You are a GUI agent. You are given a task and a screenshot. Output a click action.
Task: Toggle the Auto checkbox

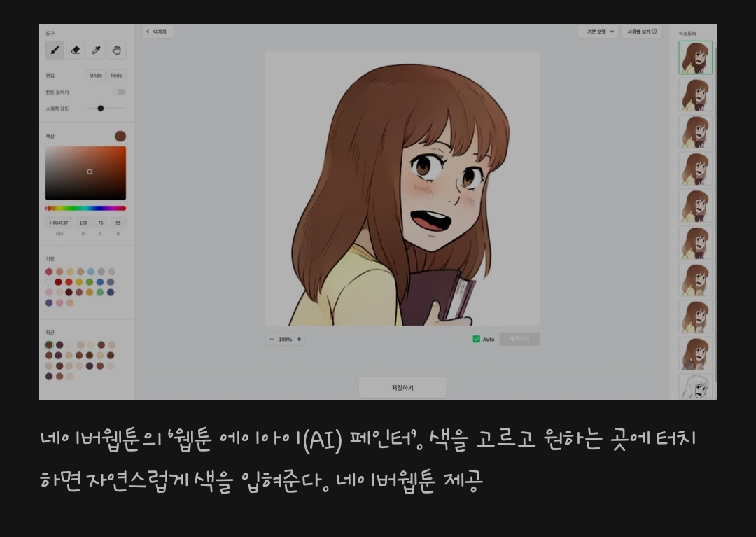(477, 340)
